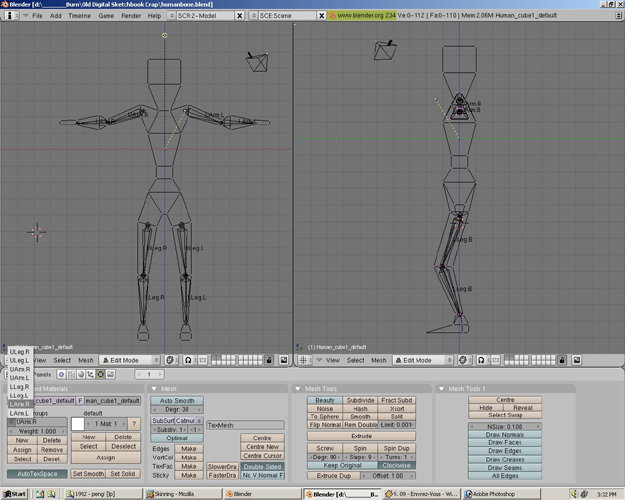Toggle the Auto Smooth button
Screen dimensions: 625x500
pyautogui.click(x=177, y=401)
